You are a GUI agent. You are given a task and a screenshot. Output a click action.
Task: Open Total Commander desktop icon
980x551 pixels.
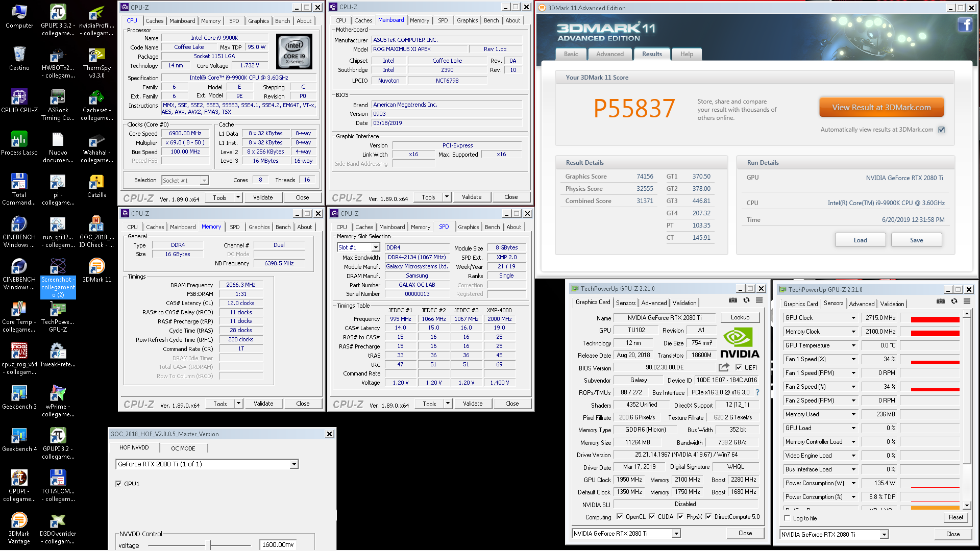(x=19, y=189)
